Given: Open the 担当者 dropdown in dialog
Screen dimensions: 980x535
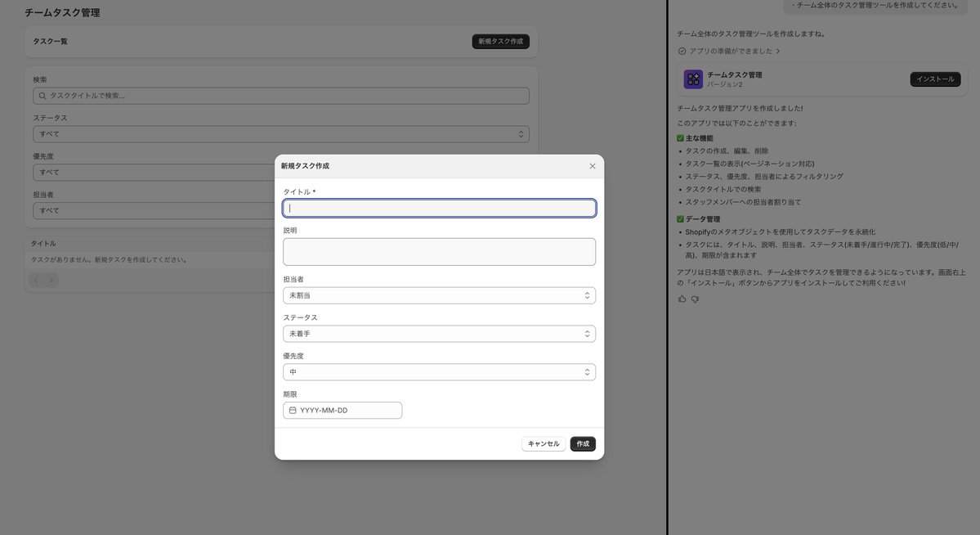Looking at the screenshot, I should point(439,295).
